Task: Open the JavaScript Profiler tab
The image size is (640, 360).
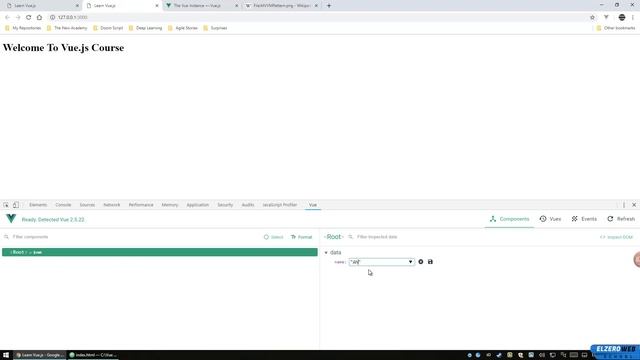Action: click(x=280, y=205)
